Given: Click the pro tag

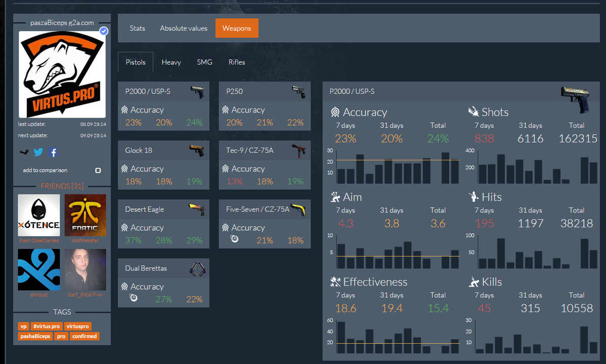Looking at the screenshot, I should click(x=62, y=336).
